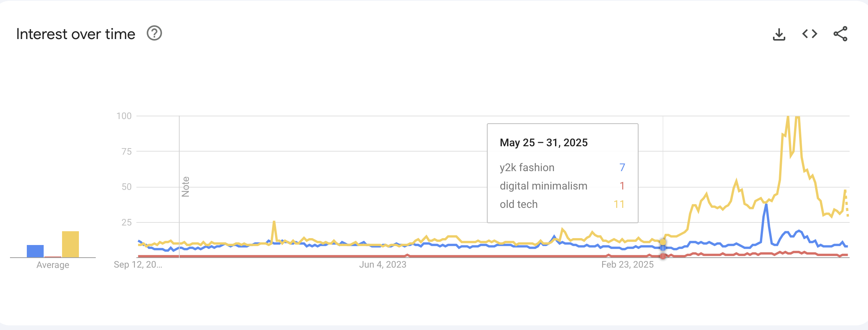Select red digital minimalism data point marker
Image resolution: width=868 pixels, height=330 pixels.
click(x=663, y=256)
